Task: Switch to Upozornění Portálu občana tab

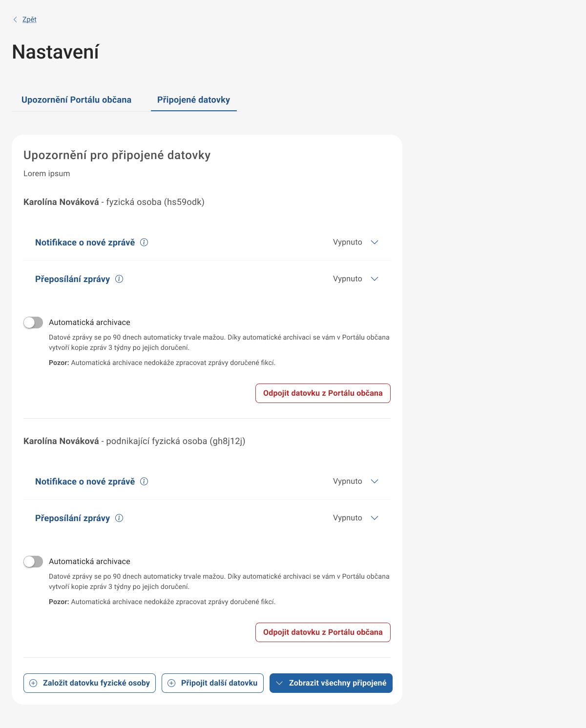Action: (x=76, y=100)
